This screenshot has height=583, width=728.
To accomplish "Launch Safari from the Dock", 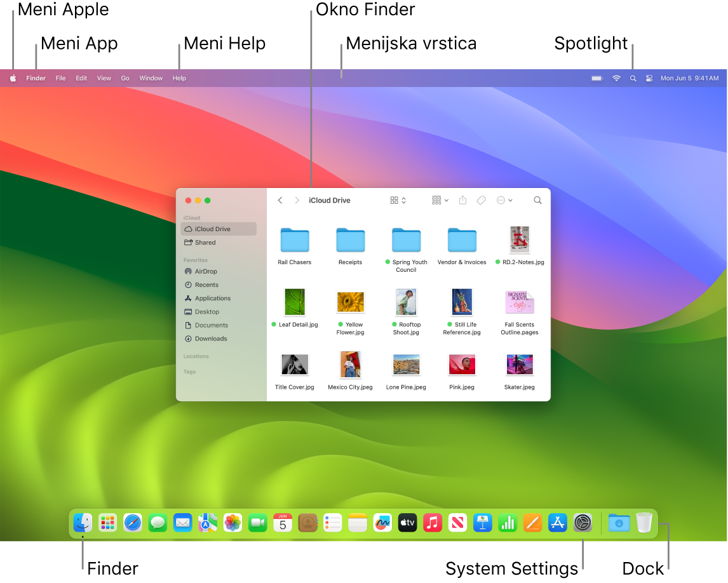I will [x=132, y=522].
